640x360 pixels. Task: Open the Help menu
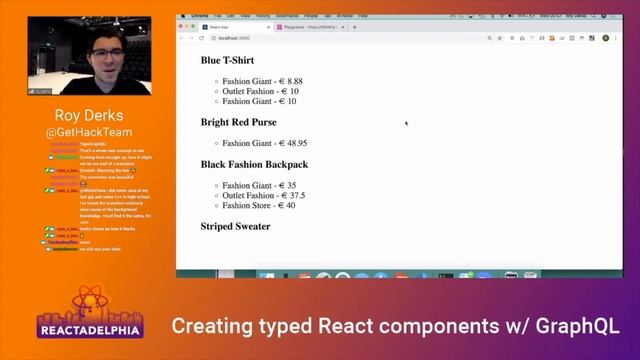(x=363, y=16)
